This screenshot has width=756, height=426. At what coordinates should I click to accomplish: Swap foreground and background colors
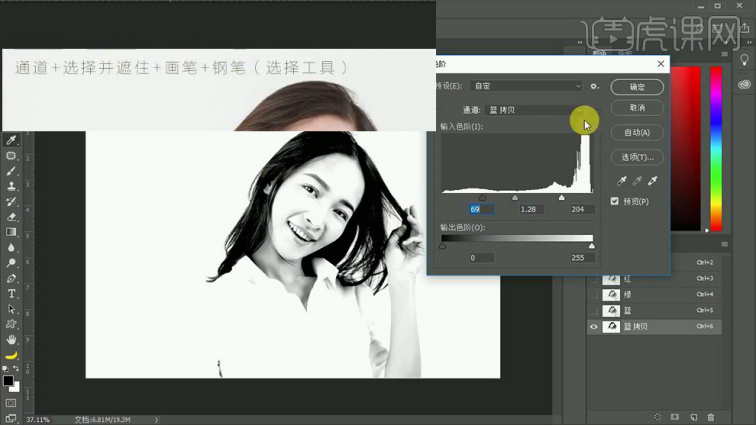click(x=16, y=368)
